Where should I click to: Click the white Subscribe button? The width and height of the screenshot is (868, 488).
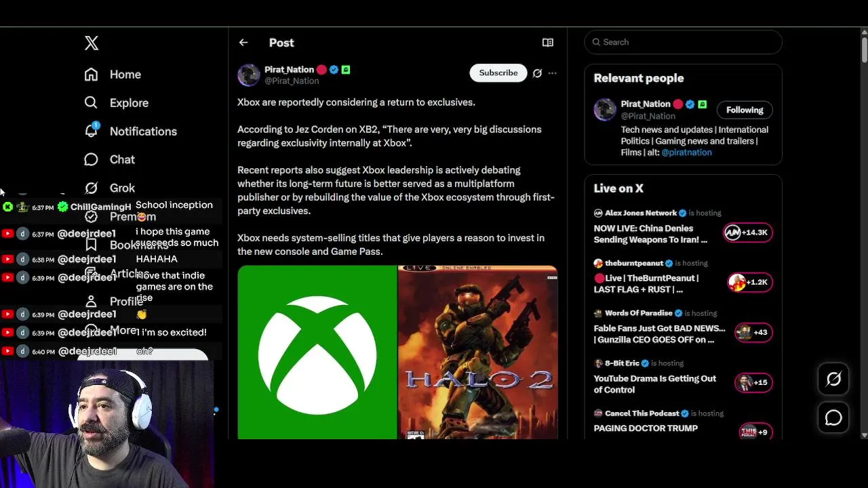[498, 73]
